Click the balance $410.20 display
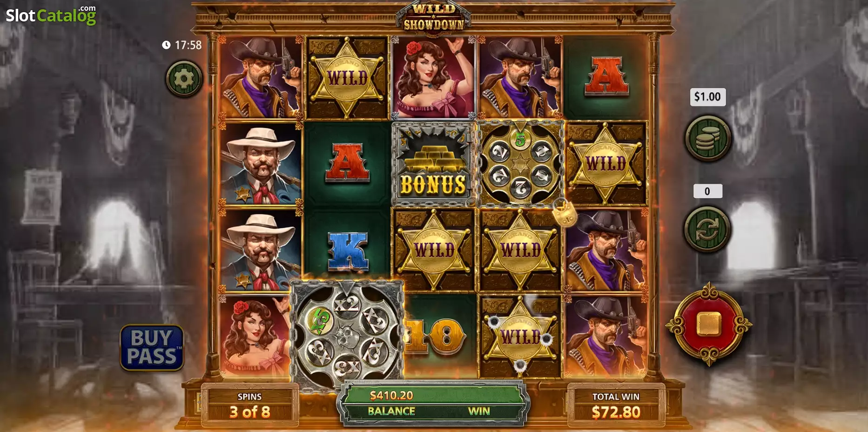This screenshot has width=868, height=432. pyautogui.click(x=391, y=395)
